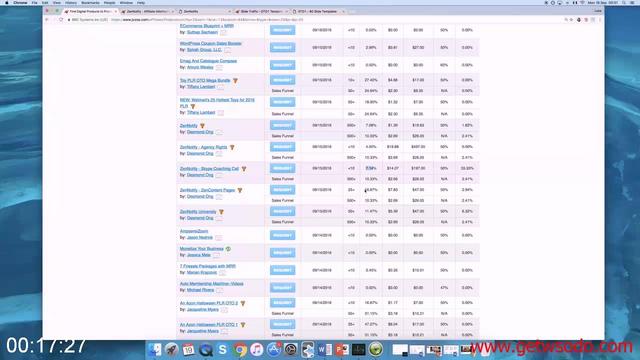Open vendor link Michael Rivera

tap(200, 290)
